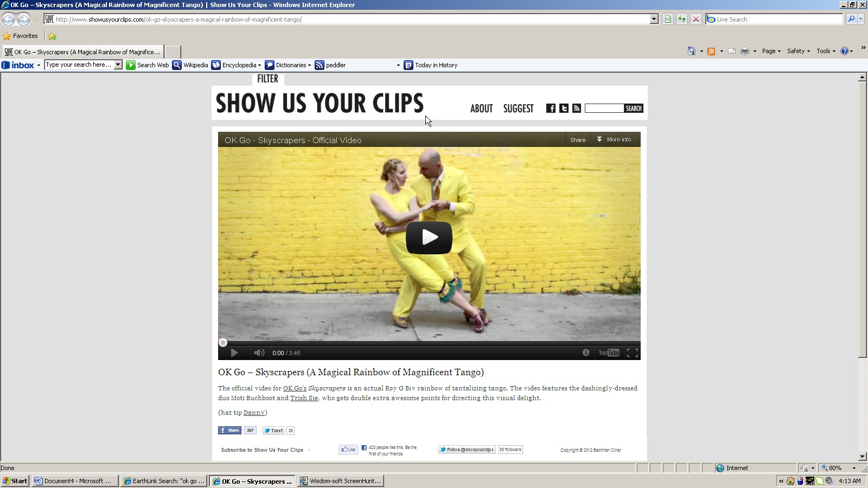868x488 pixels.
Task: Click the video Watch Later clock icon
Action: point(586,352)
